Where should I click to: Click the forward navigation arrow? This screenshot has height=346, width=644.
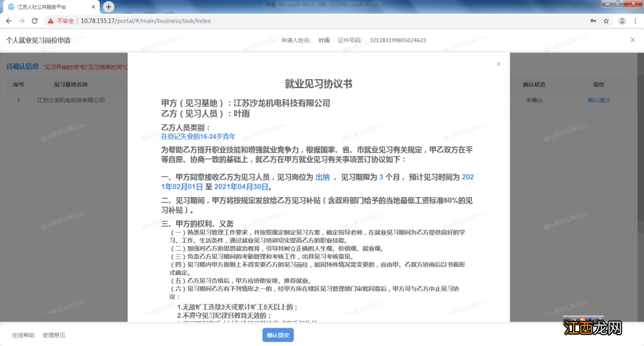coord(22,20)
